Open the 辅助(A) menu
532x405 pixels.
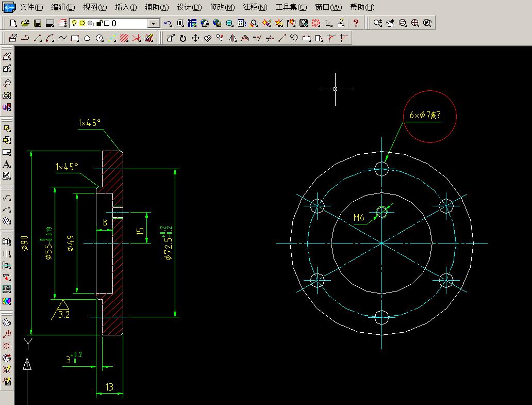[157, 7]
